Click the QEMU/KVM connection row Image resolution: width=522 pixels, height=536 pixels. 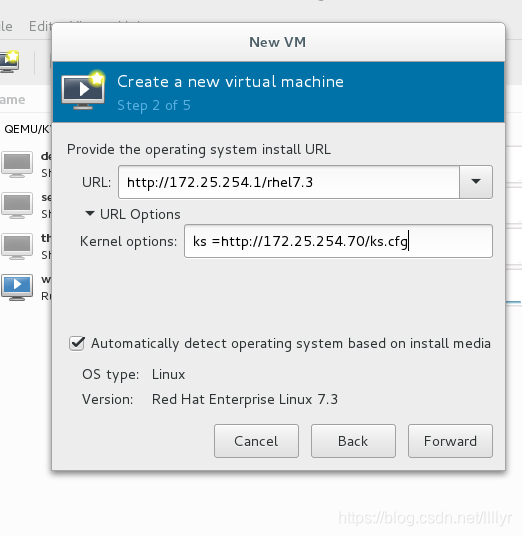pyautogui.click(x=26, y=129)
